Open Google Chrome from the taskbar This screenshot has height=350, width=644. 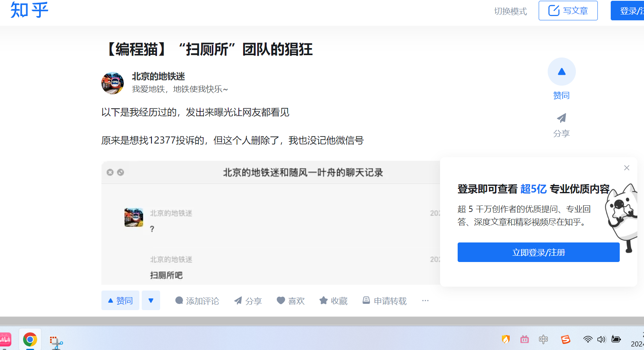(x=30, y=339)
